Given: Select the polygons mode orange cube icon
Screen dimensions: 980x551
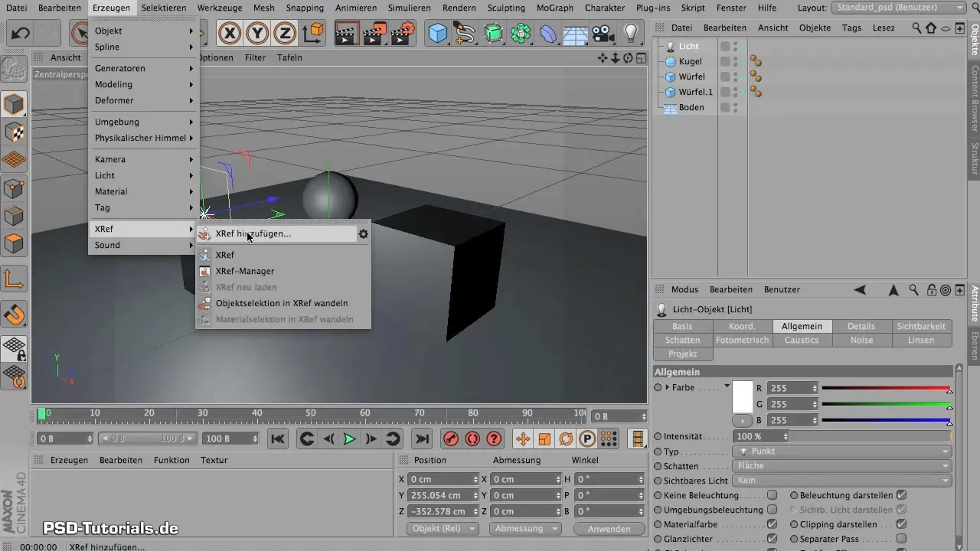Looking at the screenshot, I should coord(15,243).
